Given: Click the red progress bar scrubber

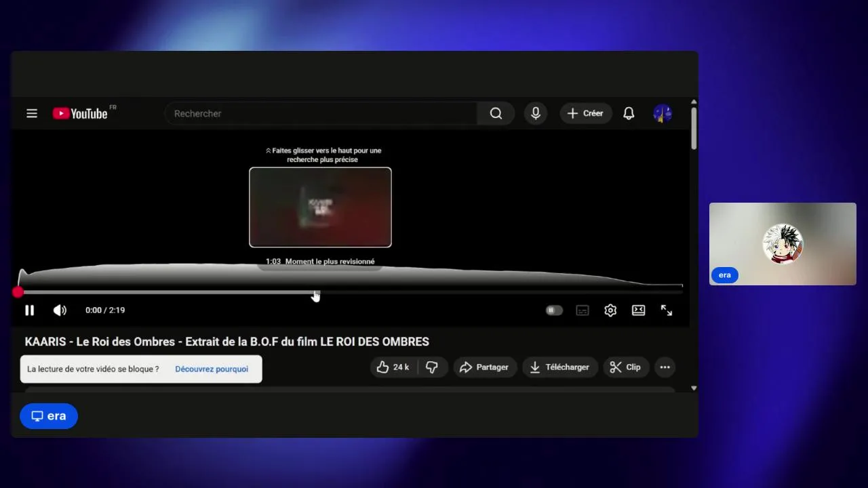Looking at the screenshot, I should click(18, 292).
